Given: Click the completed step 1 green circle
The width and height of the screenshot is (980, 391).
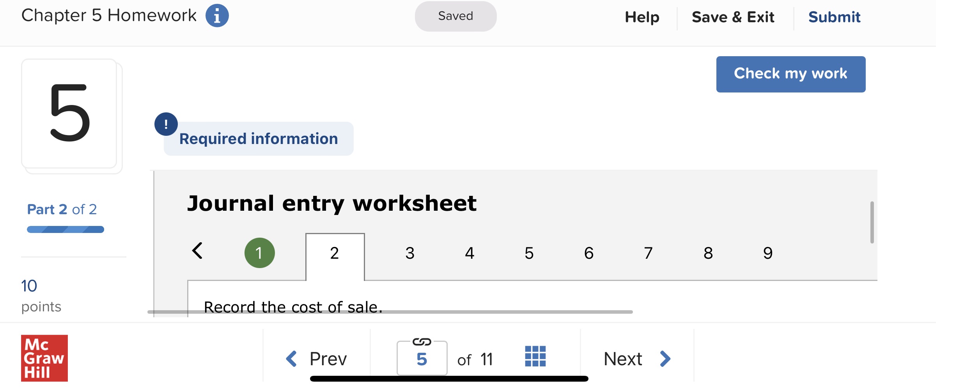Looking at the screenshot, I should tap(259, 252).
